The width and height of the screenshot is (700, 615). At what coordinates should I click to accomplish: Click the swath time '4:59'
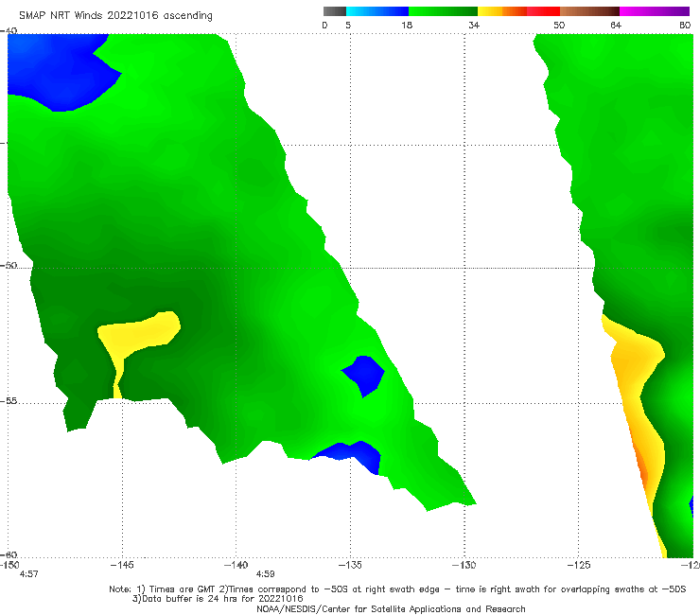tap(265, 574)
